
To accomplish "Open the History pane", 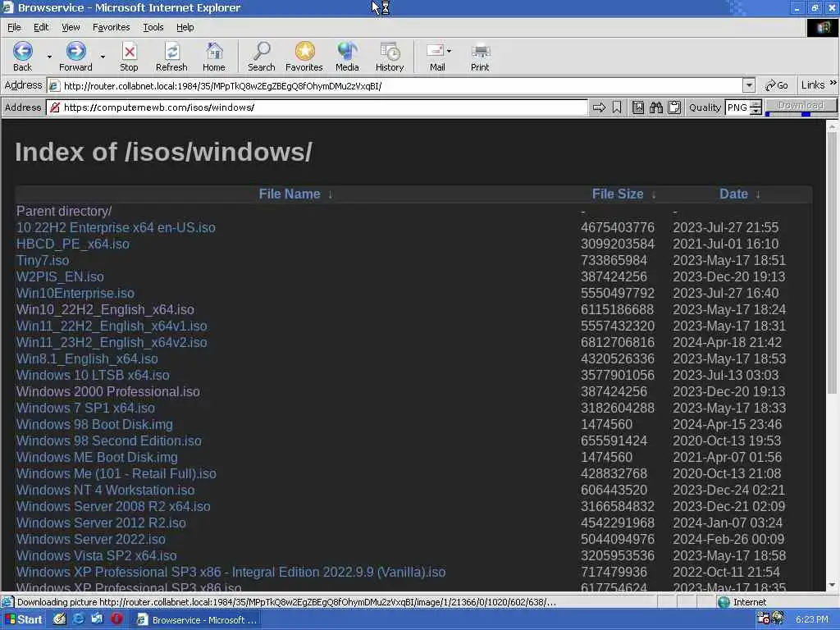I will (390, 57).
